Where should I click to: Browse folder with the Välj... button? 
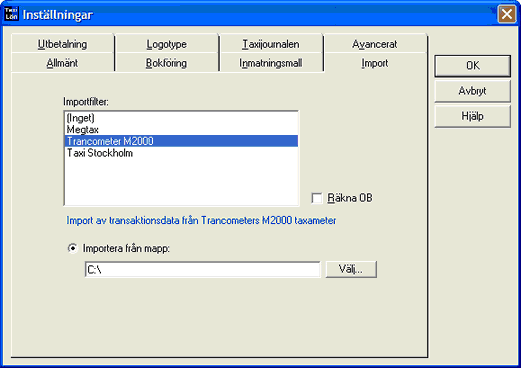(x=351, y=269)
